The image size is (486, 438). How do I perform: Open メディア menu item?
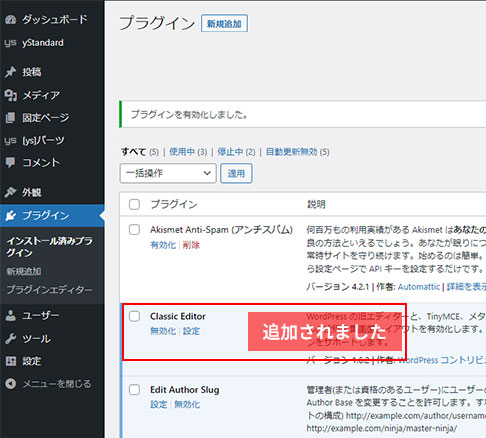[41, 95]
